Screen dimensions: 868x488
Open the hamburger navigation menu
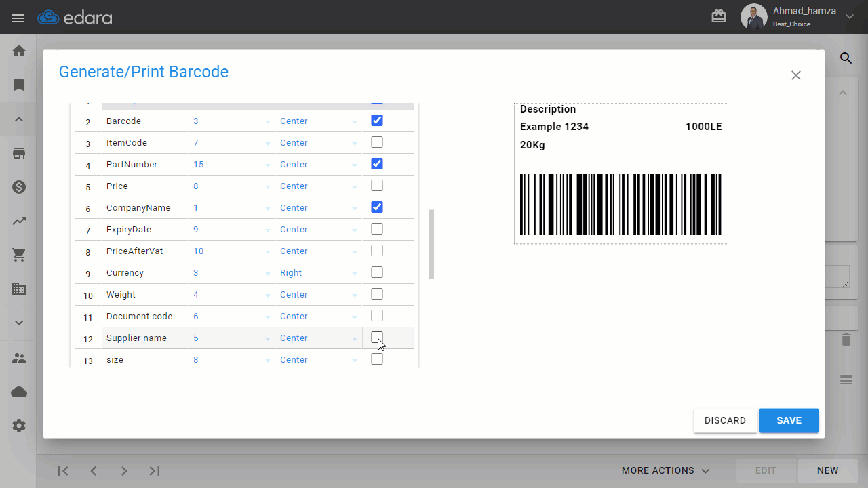click(18, 18)
